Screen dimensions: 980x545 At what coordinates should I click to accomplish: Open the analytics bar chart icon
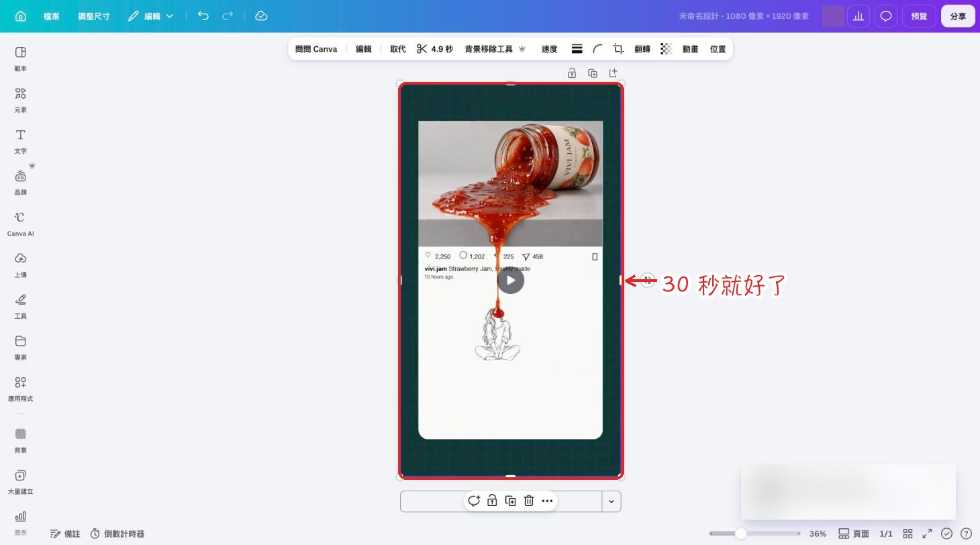click(859, 16)
